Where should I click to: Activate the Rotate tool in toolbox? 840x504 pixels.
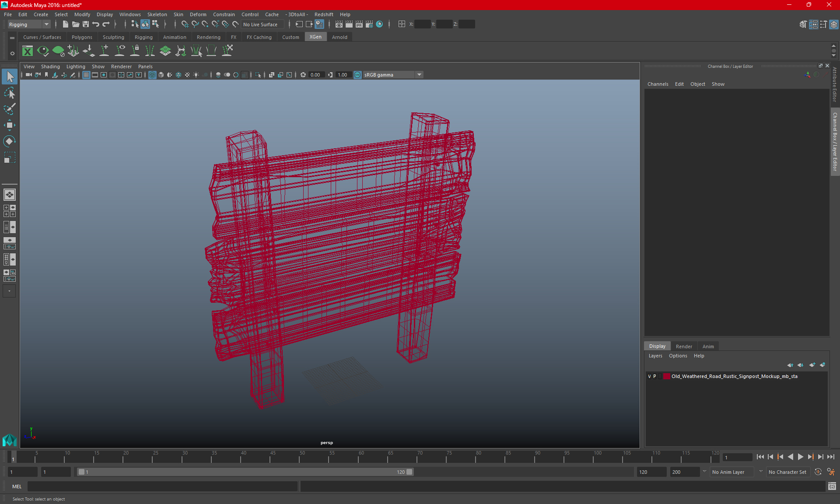point(10,141)
